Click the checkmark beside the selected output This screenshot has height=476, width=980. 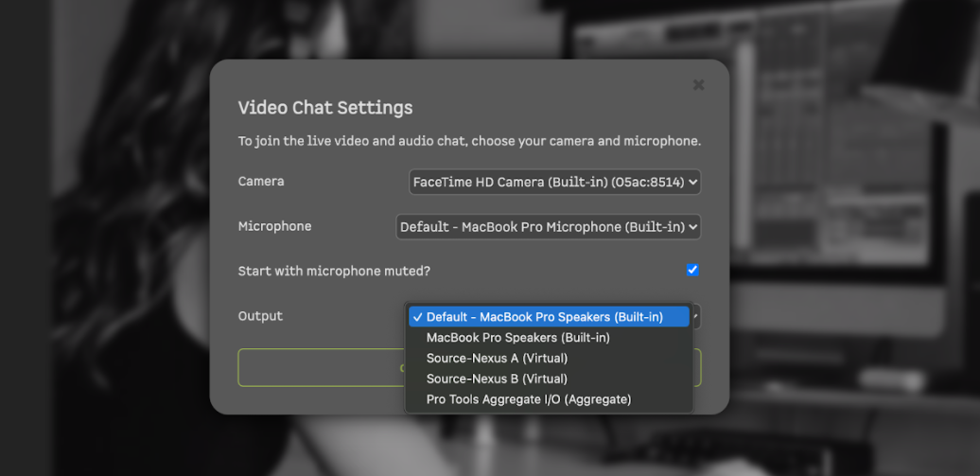[417, 317]
